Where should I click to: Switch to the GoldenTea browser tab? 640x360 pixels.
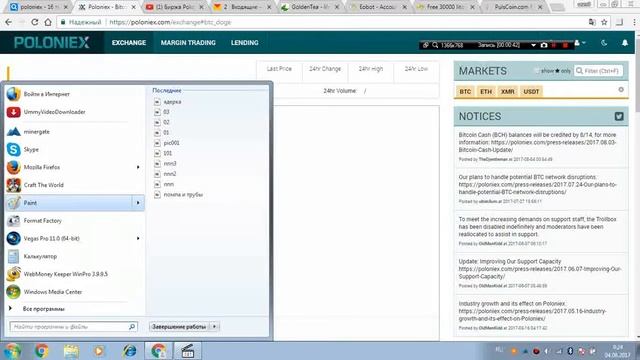tap(310, 7)
